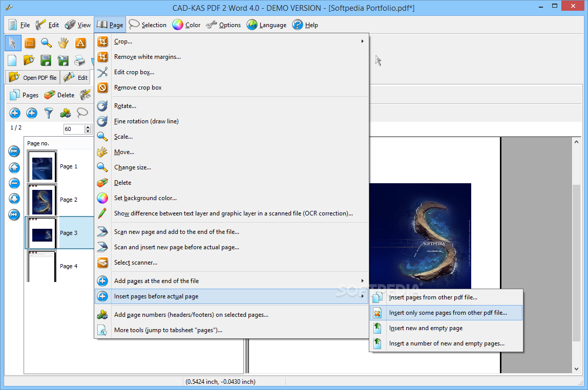588x390 pixels.
Task: Click the printer icon
Action: coord(79,60)
